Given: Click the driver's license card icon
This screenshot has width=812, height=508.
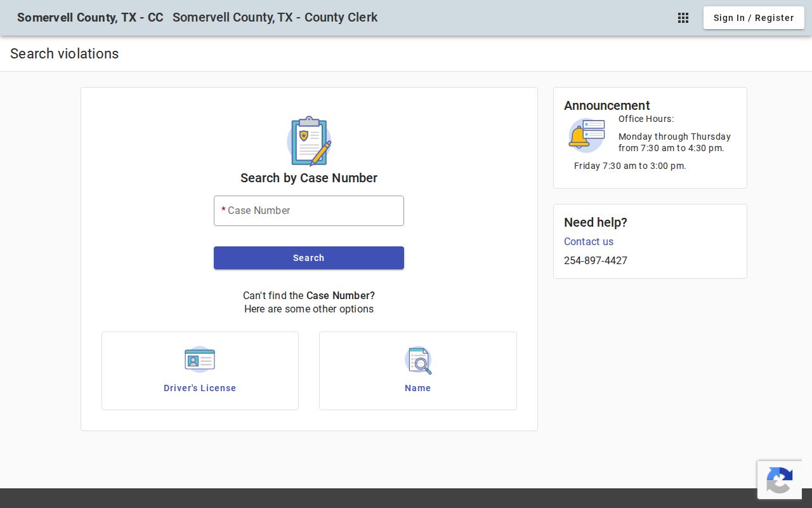Looking at the screenshot, I should tap(200, 360).
